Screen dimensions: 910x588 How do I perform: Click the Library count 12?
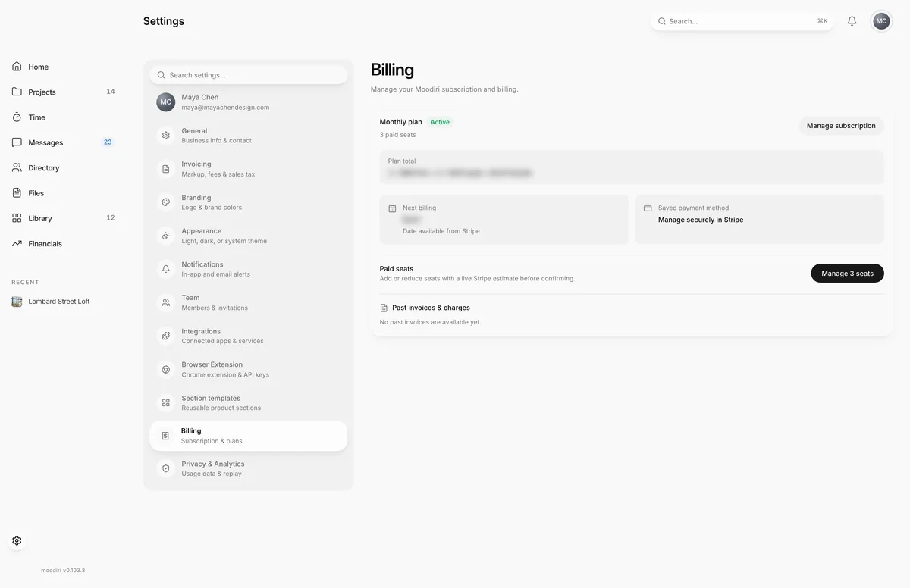111,218
